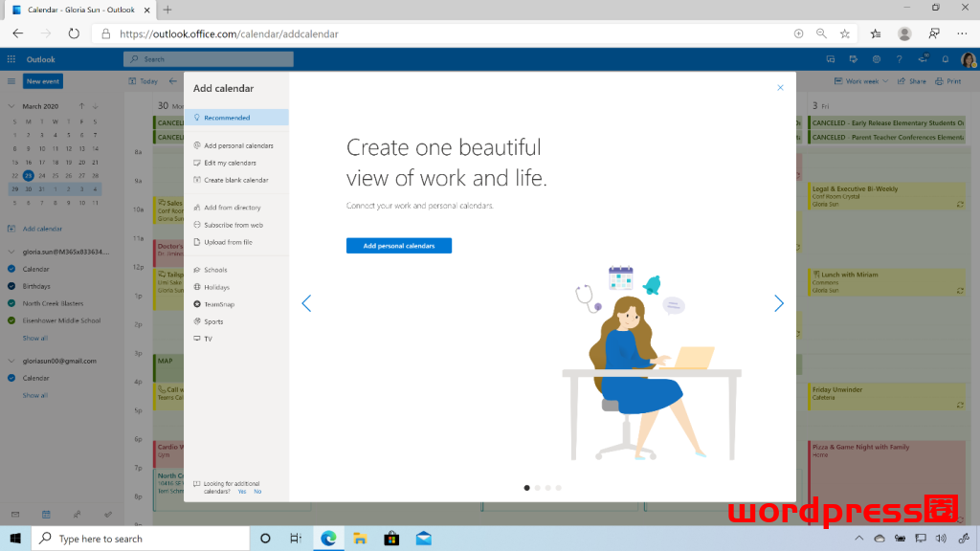Open Gloria Sun's account avatar

[969, 59]
